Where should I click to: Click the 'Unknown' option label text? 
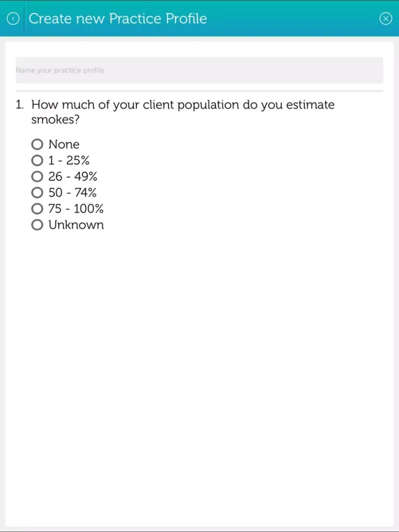tap(76, 225)
